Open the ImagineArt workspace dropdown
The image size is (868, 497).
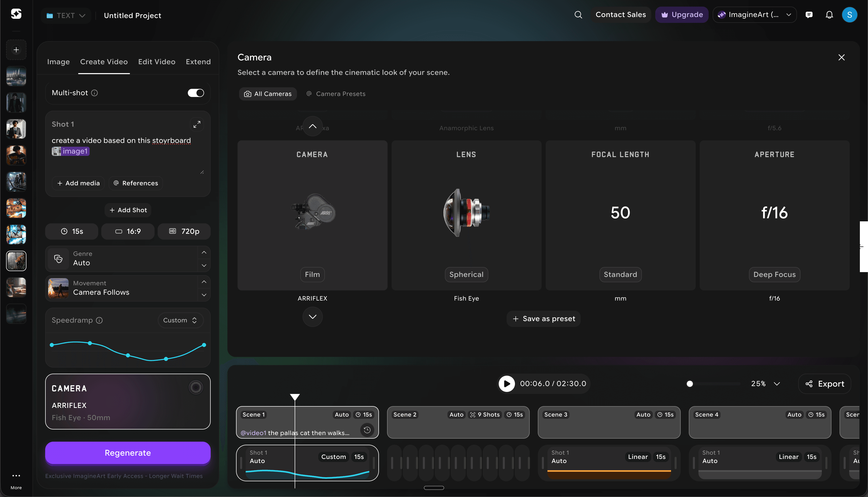(754, 15)
